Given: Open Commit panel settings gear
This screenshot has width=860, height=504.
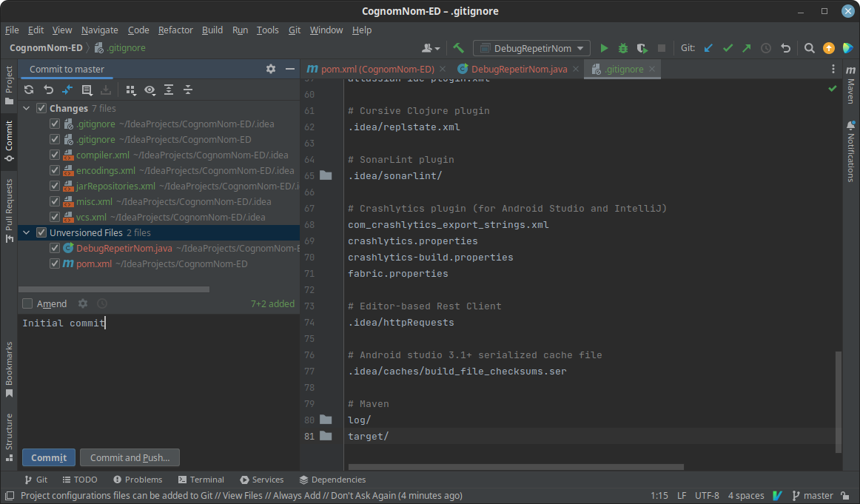Looking at the screenshot, I should click(271, 69).
